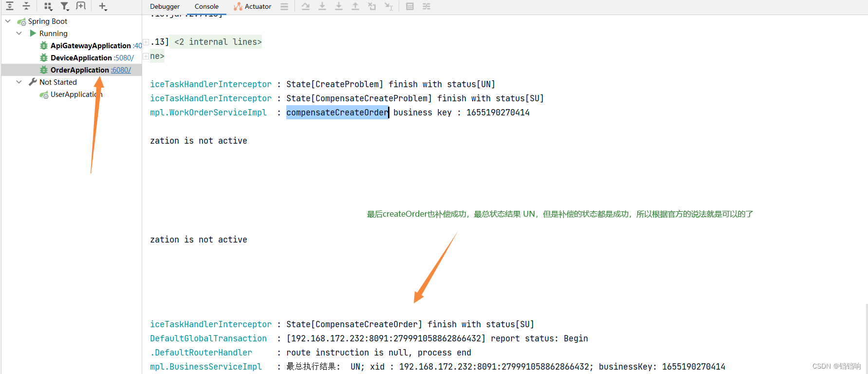This screenshot has width=868, height=374.
Task: Click the Step Out debugger icon
Action: [355, 6]
